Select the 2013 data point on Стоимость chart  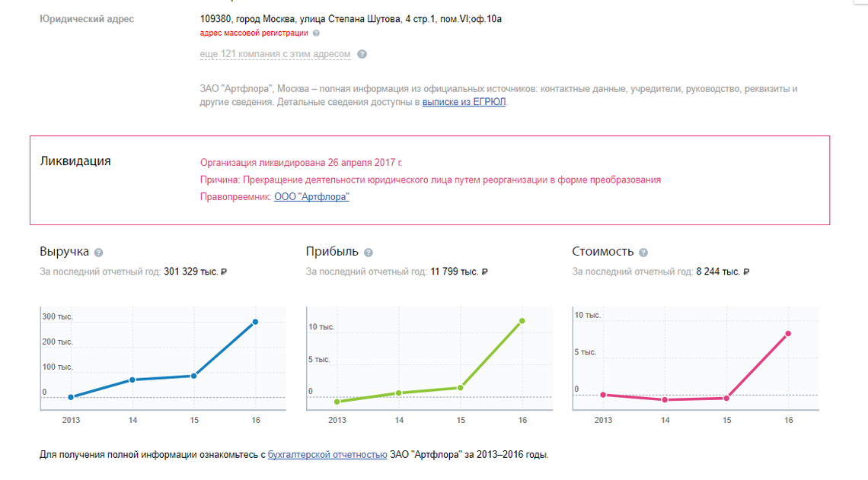603,395
